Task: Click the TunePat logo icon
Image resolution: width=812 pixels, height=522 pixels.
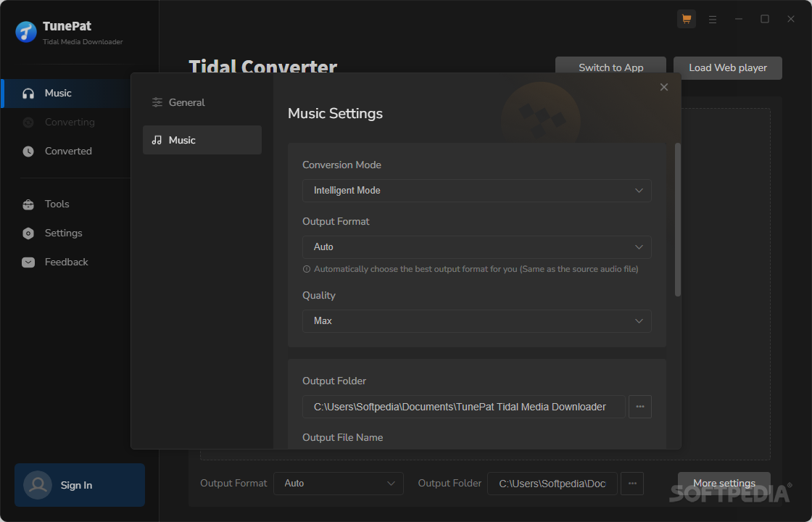Action: (x=26, y=32)
